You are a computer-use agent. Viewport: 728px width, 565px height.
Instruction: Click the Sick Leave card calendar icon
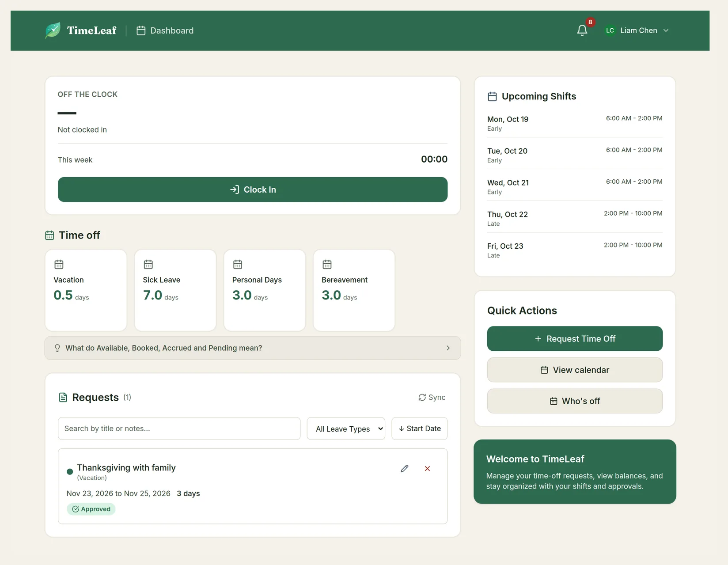pos(148,265)
